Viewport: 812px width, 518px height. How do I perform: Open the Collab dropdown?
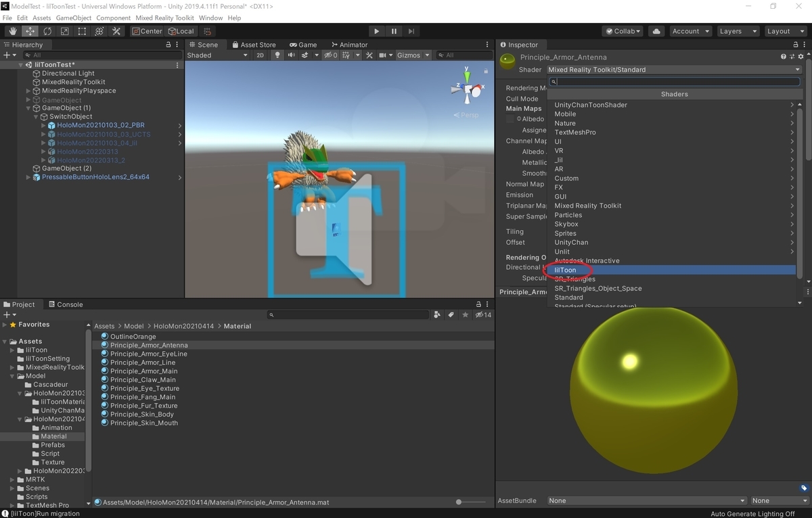623,31
